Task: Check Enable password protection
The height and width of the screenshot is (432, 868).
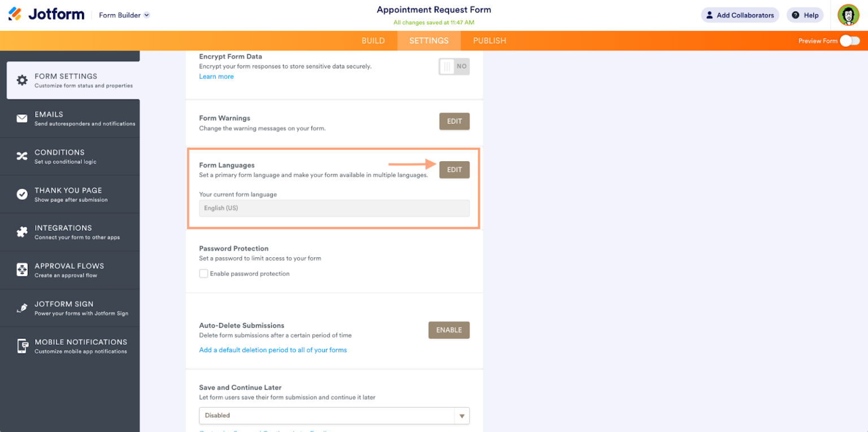Action: point(203,273)
